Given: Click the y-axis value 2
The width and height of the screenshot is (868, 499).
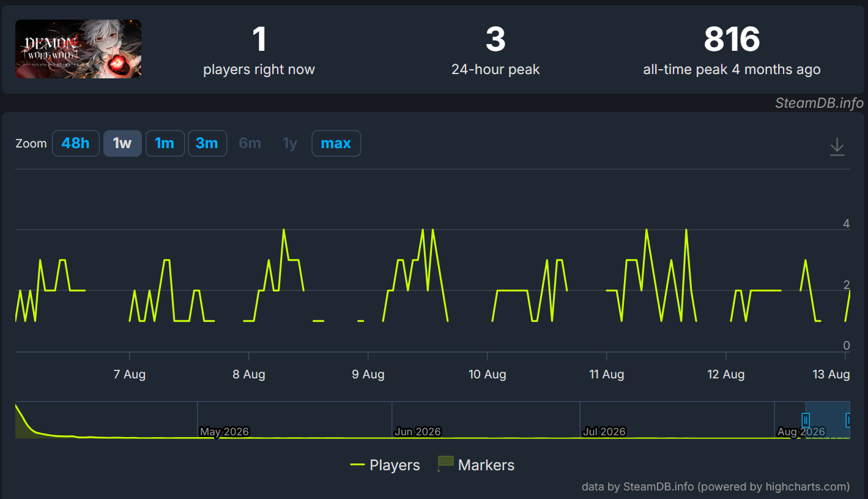Looking at the screenshot, I should 847,285.
